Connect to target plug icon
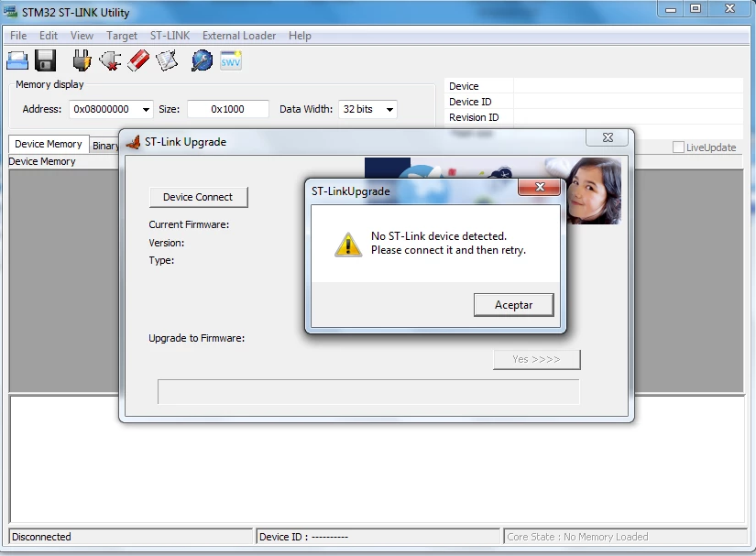 (82, 61)
